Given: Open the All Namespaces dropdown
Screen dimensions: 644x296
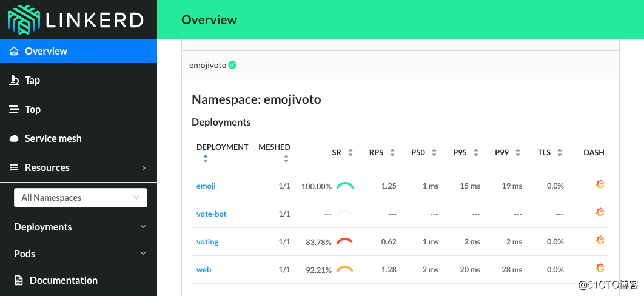Looking at the screenshot, I should (81, 198).
